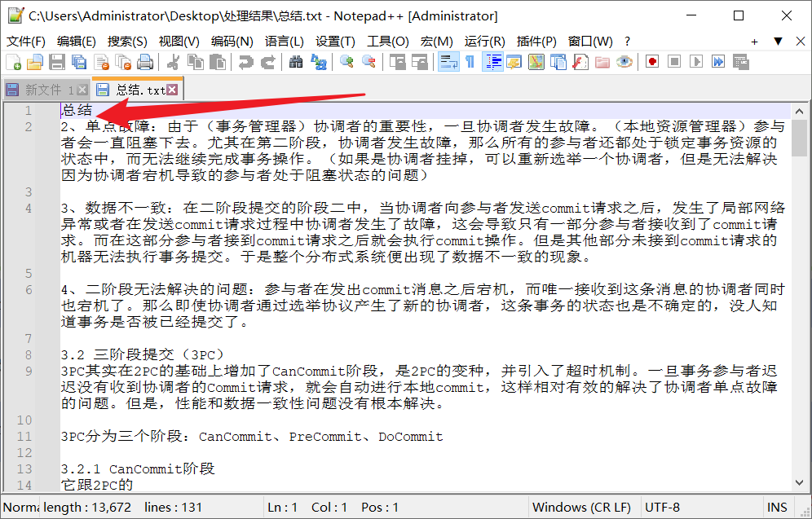812x519 pixels.
Task: Open the Document Map panel icon
Action: [536, 62]
